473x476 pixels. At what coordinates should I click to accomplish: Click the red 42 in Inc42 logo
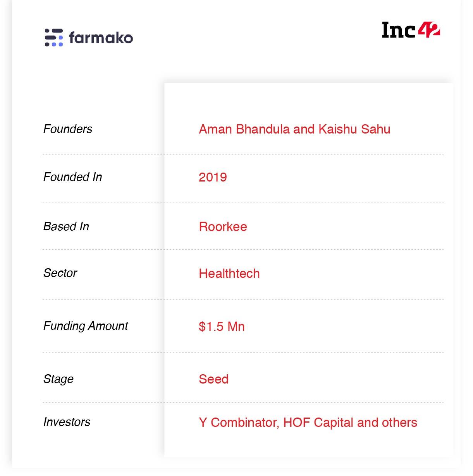[429, 30]
